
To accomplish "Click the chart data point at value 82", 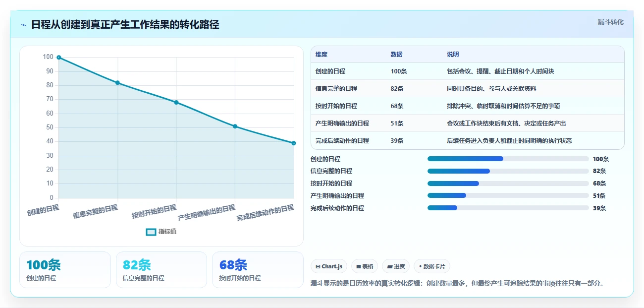I will [x=117, y=83].
